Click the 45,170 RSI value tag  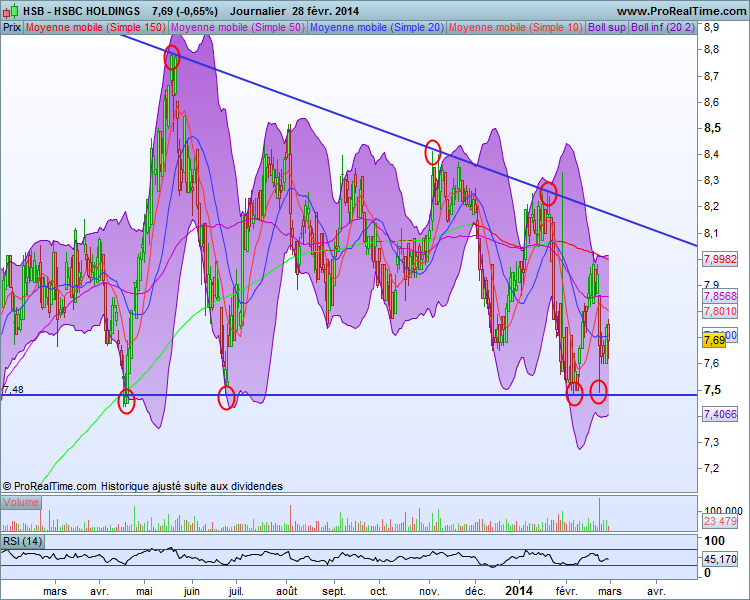[x=720, y=558]
